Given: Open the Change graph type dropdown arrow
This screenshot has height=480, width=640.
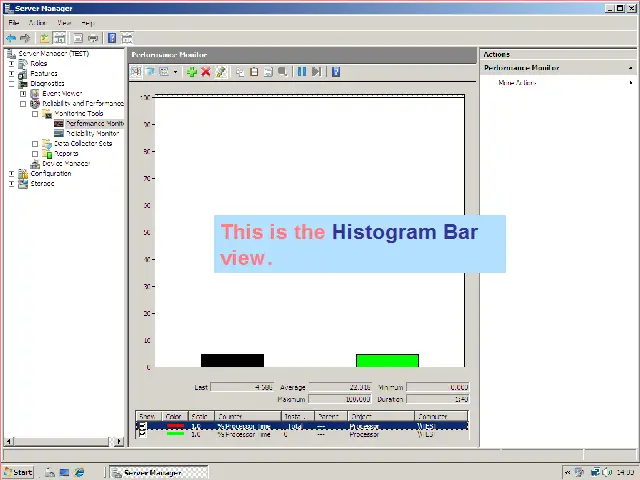Looking at the screenshot, I should [x=176, y=72].
